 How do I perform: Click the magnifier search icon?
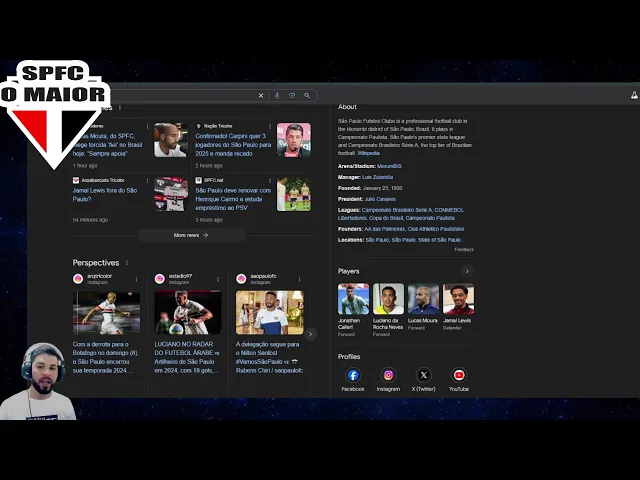(x=307, y=96)
